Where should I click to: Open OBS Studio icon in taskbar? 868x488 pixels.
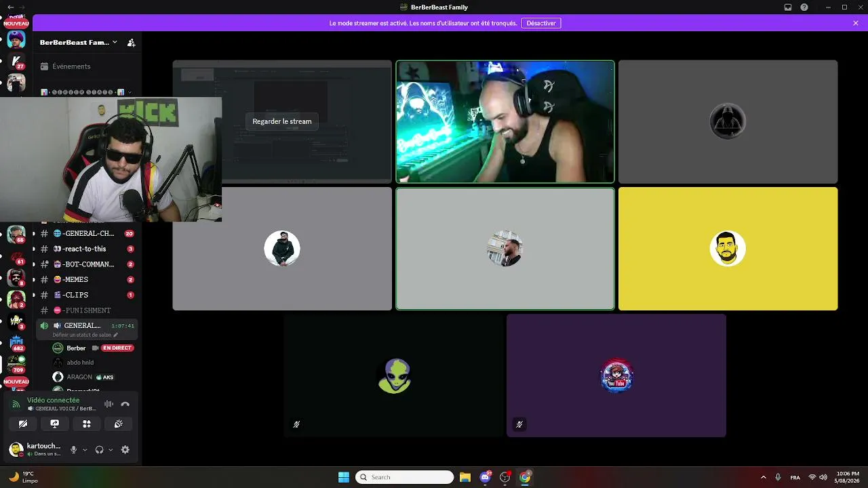click(x=505, y=477)
